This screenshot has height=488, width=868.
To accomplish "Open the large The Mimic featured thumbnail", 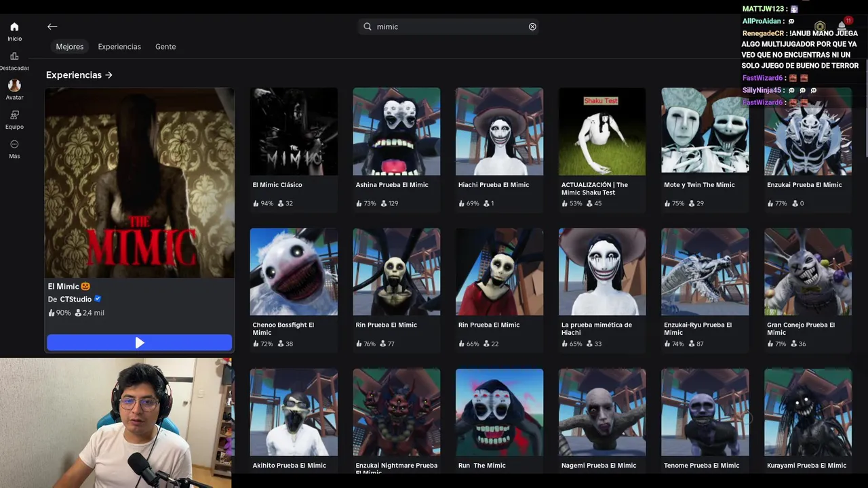I will click(140, 183).
